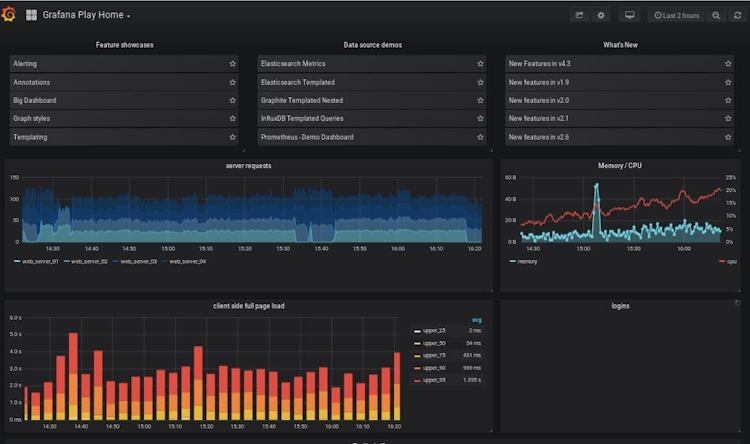Star the InfluxDB Templated Queries dashboard
The image size is (750, 444).
(480, 118)
